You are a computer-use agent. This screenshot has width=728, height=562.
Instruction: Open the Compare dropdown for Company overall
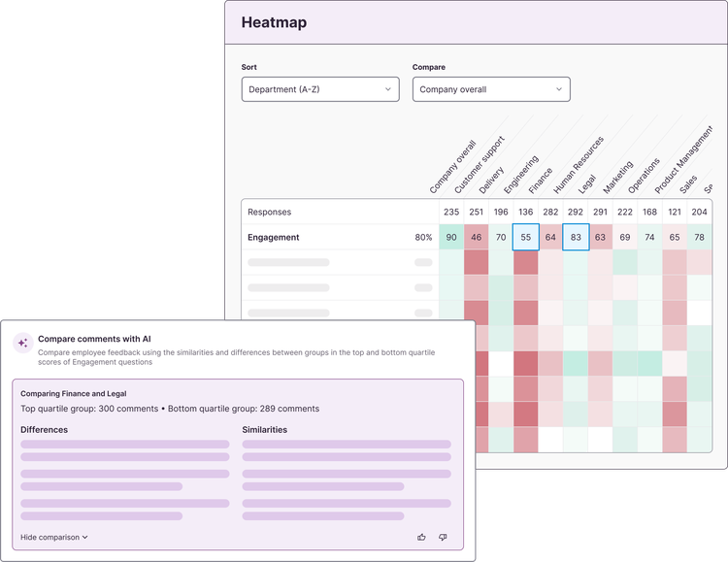pyautogui.click(x=491, y=89)
